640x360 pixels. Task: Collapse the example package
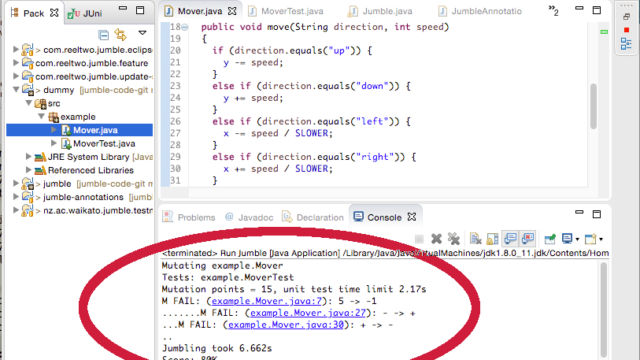click(41, 116)
